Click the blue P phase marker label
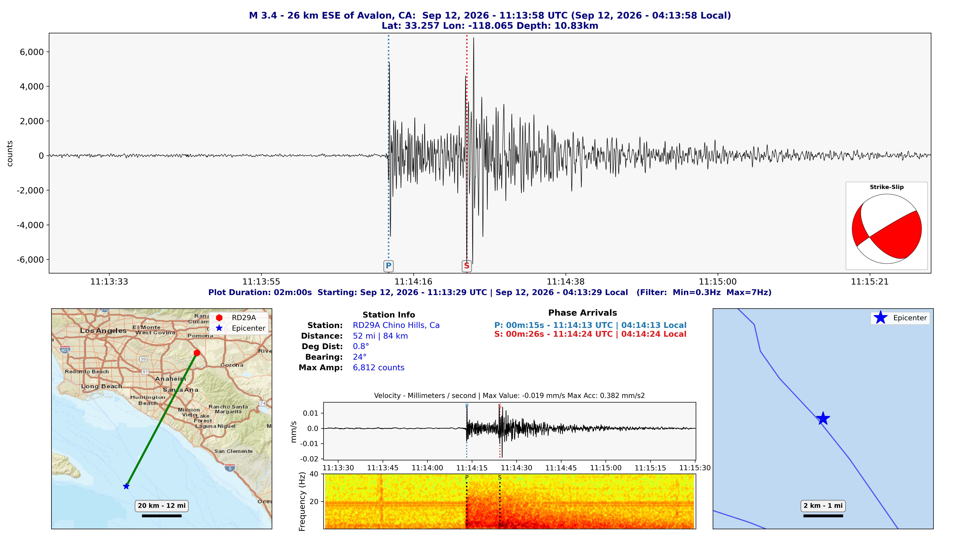The height and width of the screenshot is (551, 980). pos(388,266)
